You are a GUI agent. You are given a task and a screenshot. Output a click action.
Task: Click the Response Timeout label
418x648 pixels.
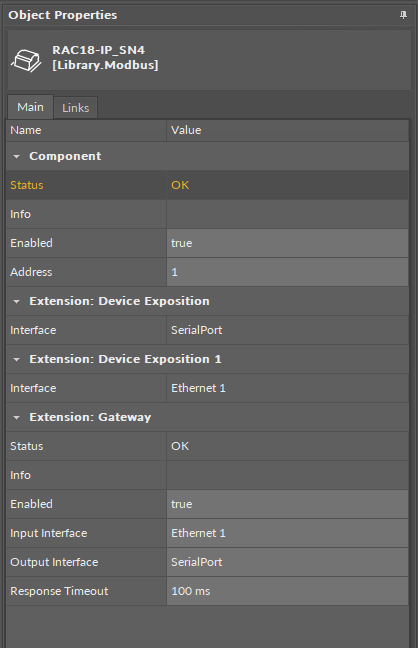pyautogui.click(x=59, y=591)
